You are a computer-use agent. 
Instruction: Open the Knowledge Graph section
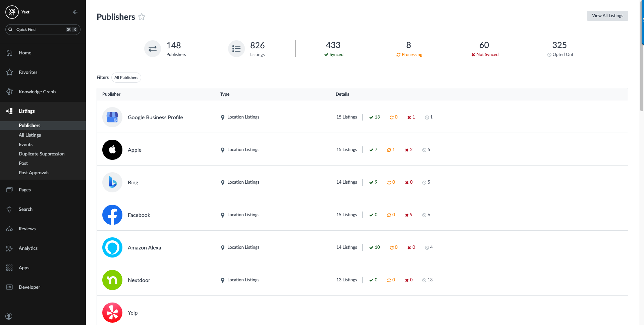pos(37,91)
